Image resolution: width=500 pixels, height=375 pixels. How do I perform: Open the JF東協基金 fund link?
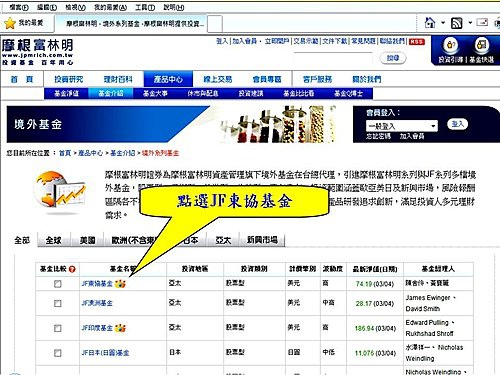click(97, 284)
